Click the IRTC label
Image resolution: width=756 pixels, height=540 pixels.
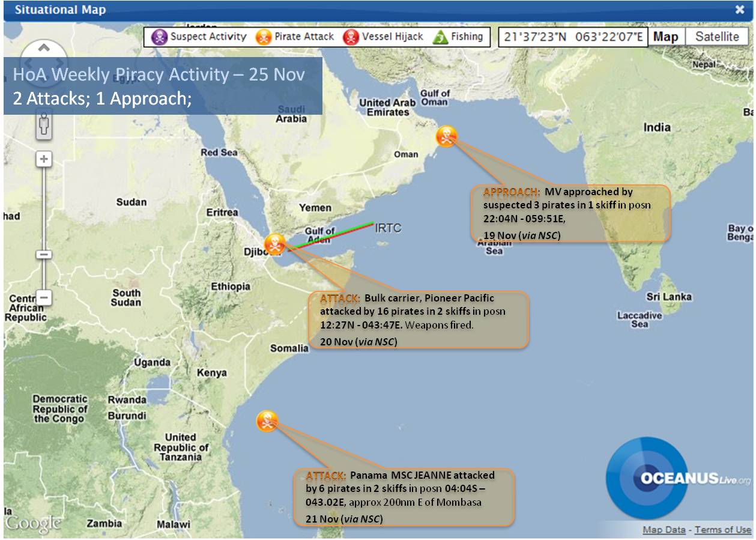pyautogui.click(x=388, y=228)
